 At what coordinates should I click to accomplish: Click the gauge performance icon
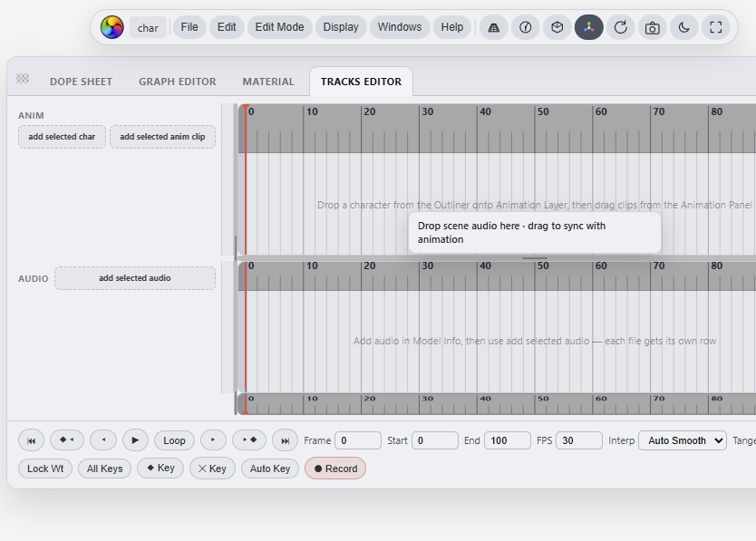(x=526, y=27)
